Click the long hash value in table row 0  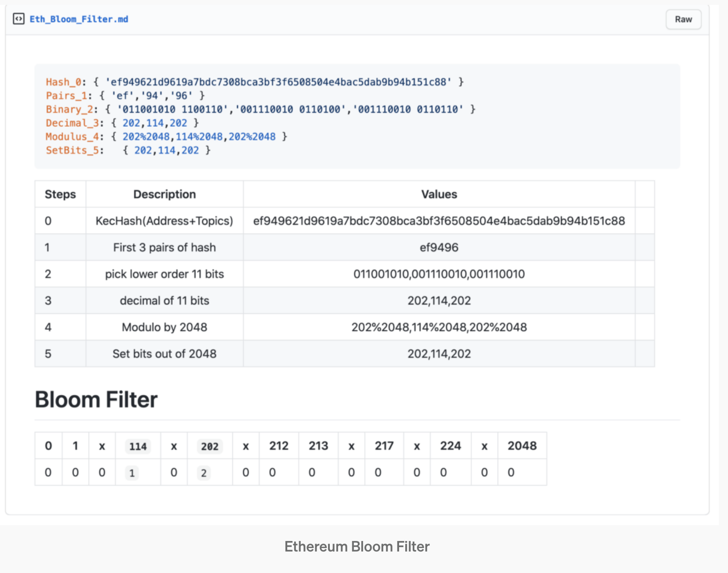pyautogui.click(x=439, y=221)
